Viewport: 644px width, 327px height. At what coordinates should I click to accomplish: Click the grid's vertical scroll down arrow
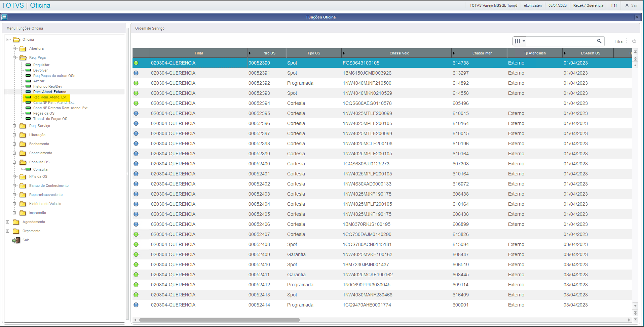click(x=635, y=306)
